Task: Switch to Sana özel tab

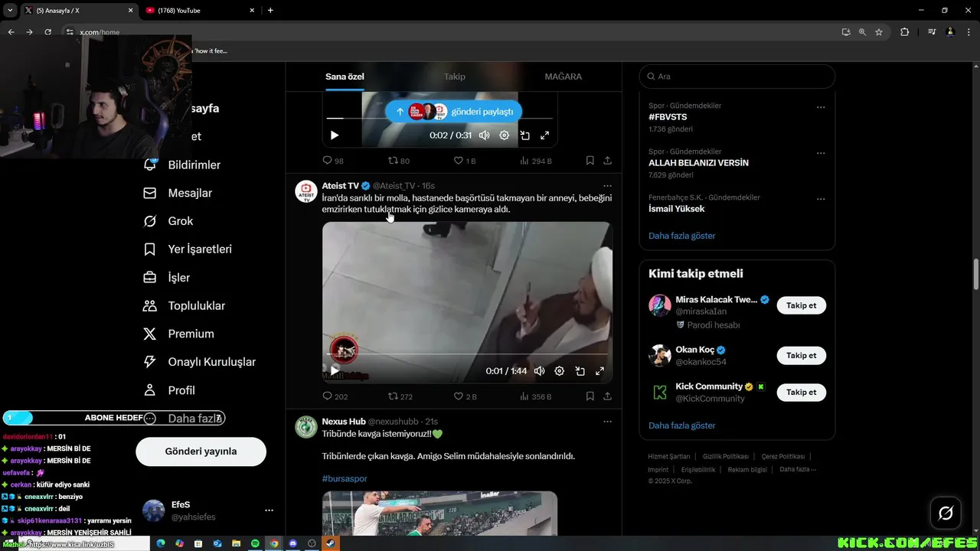Action: pos(345,77)
